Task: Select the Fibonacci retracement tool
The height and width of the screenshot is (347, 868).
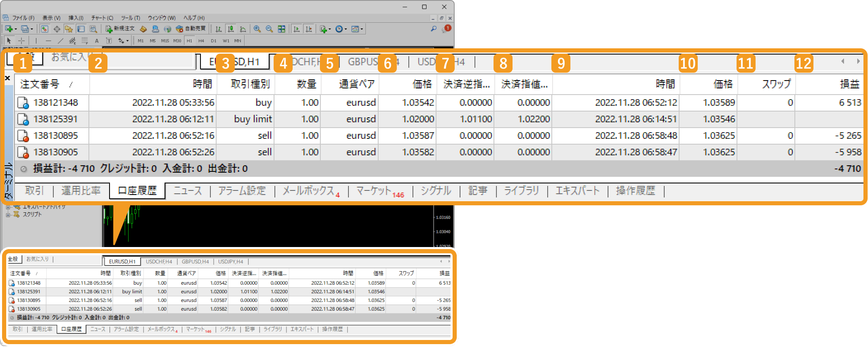Action: (85, 40)
